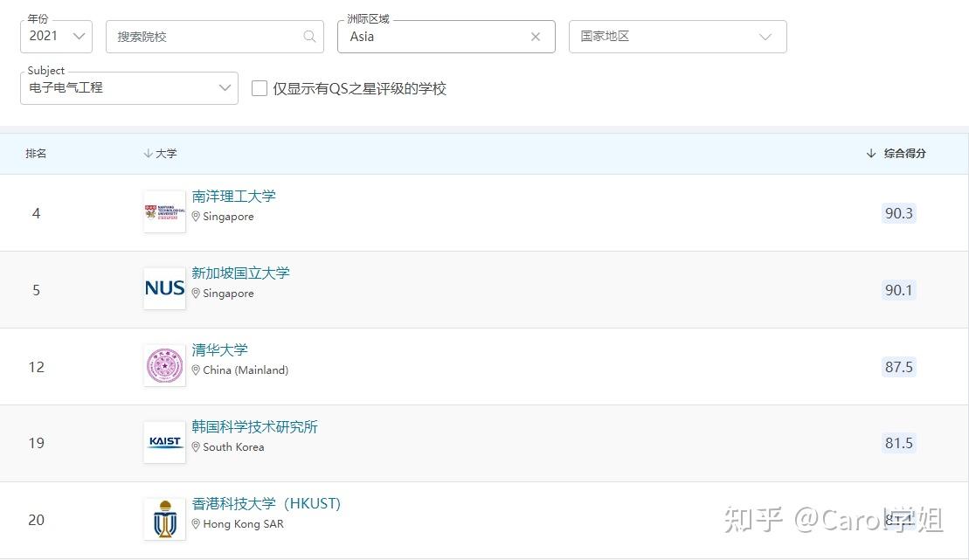The width and height of the screenshot is (969, 560).
Task: Open National University of Singapore link
Action: click(240, 273)
